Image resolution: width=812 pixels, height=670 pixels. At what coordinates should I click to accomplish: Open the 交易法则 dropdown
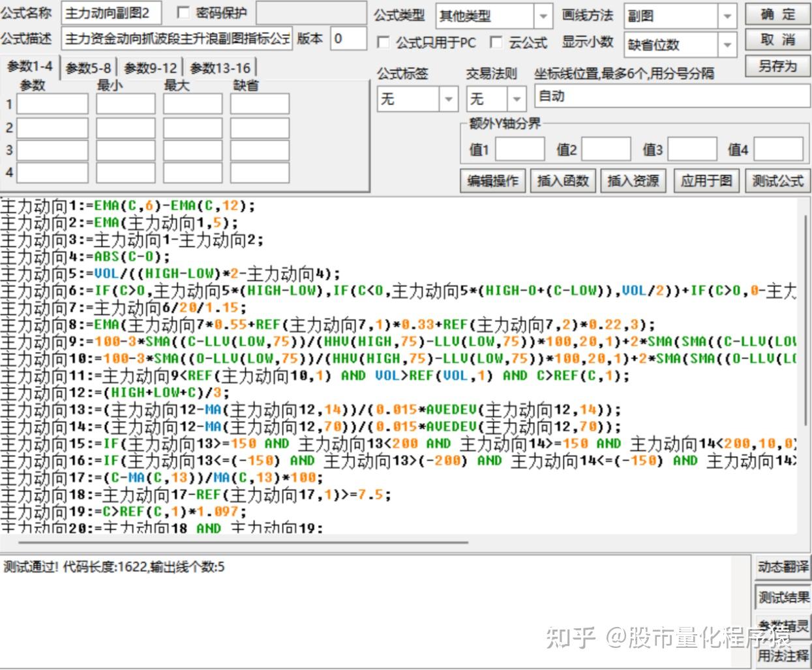(x=496, y=99)
